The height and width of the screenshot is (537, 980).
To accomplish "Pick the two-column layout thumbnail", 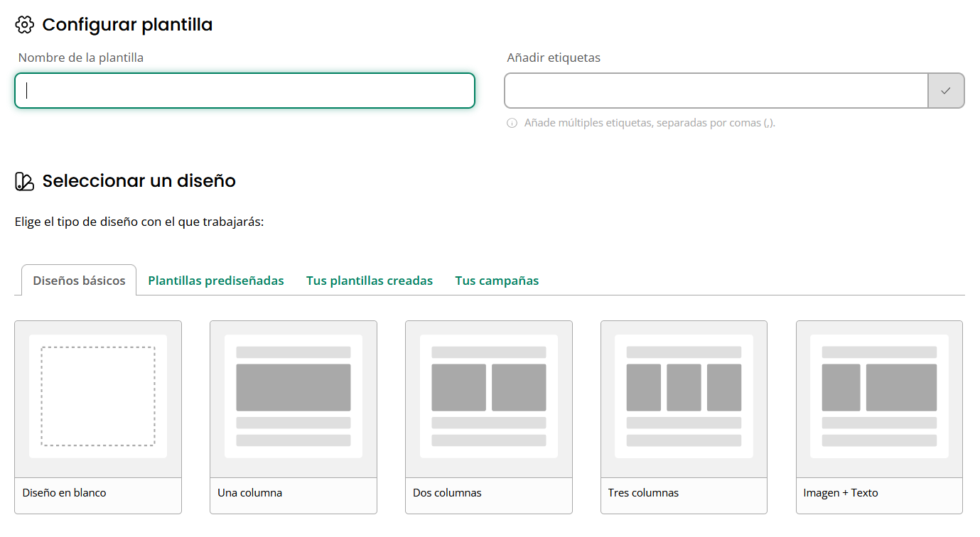I will (x=489, y=396).
